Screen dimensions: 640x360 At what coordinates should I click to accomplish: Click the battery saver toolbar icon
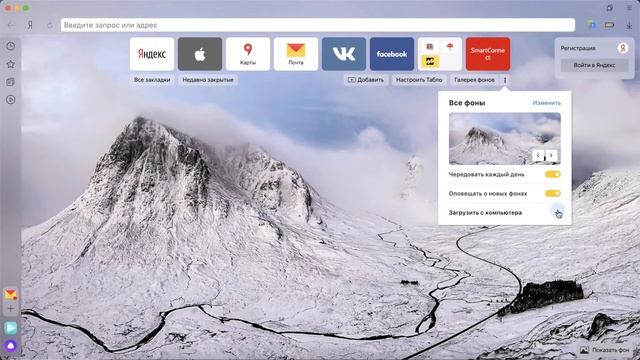click(610, 25)
